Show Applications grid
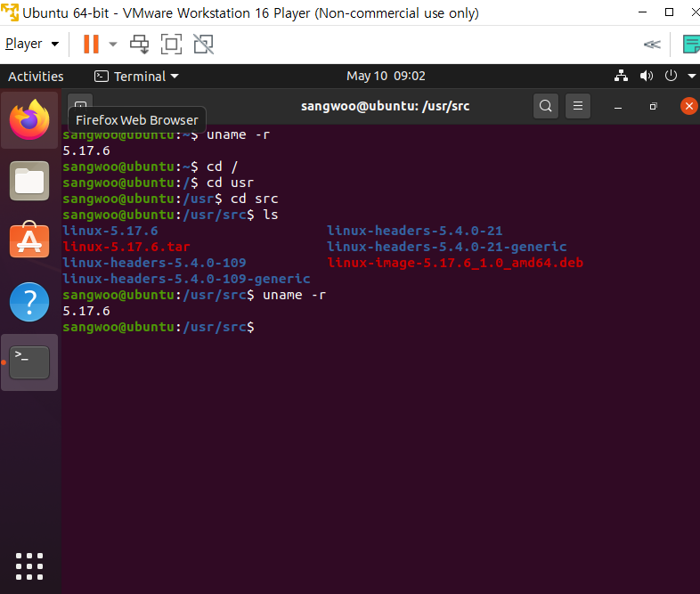This screenshot has width=700, height=594. 29,566
